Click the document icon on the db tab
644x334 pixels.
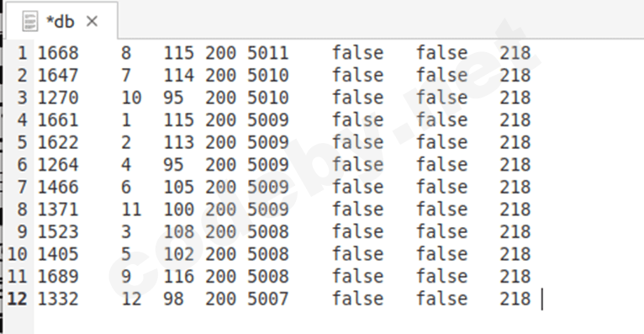30,21
